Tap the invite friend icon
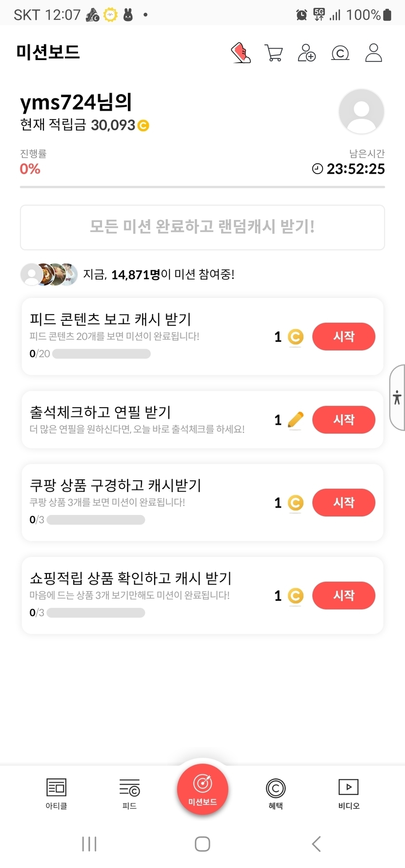The width and height of the screenshot is (405, 868). [x=306, y=53]
